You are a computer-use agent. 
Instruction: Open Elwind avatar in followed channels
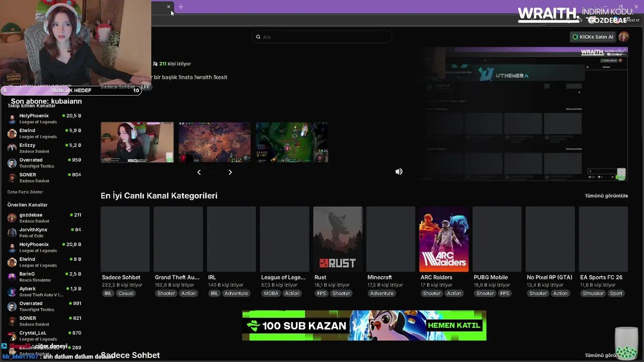click(x=12, y=133)
